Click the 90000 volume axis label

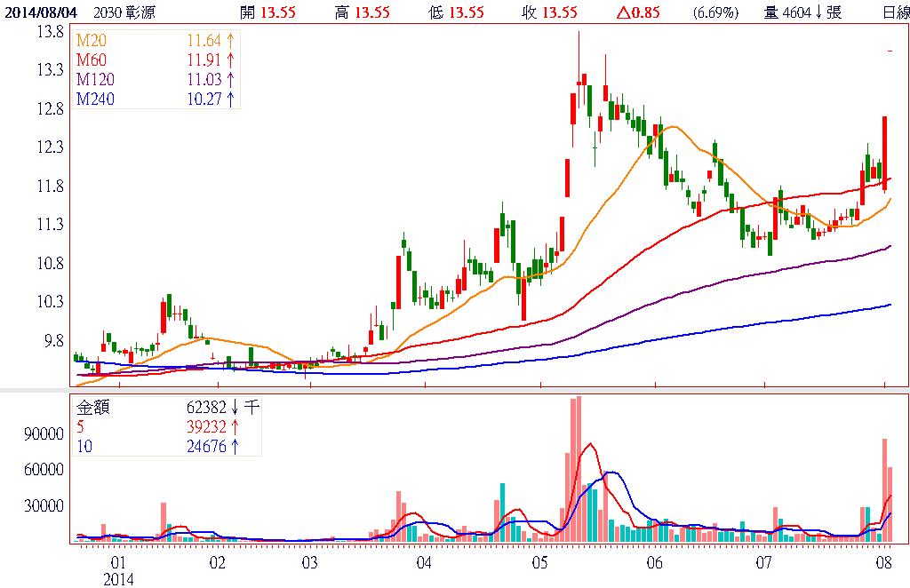pyautogui.click(x=46, y=433)
